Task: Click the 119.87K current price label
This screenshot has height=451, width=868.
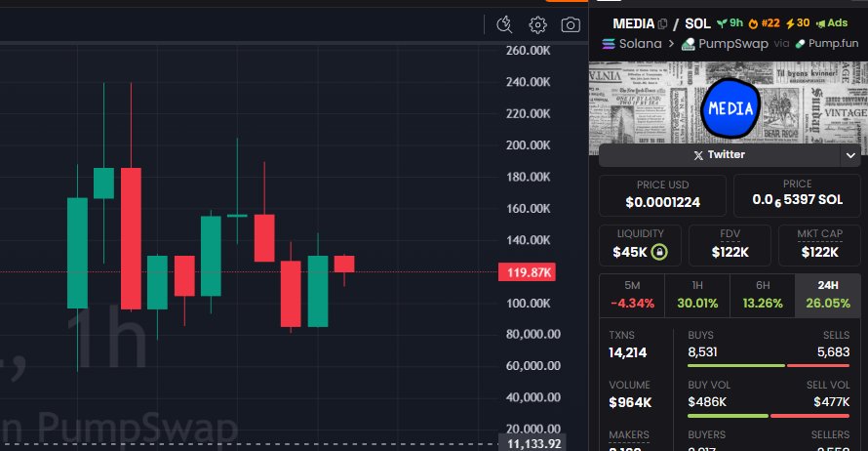Action: [526, 272]
